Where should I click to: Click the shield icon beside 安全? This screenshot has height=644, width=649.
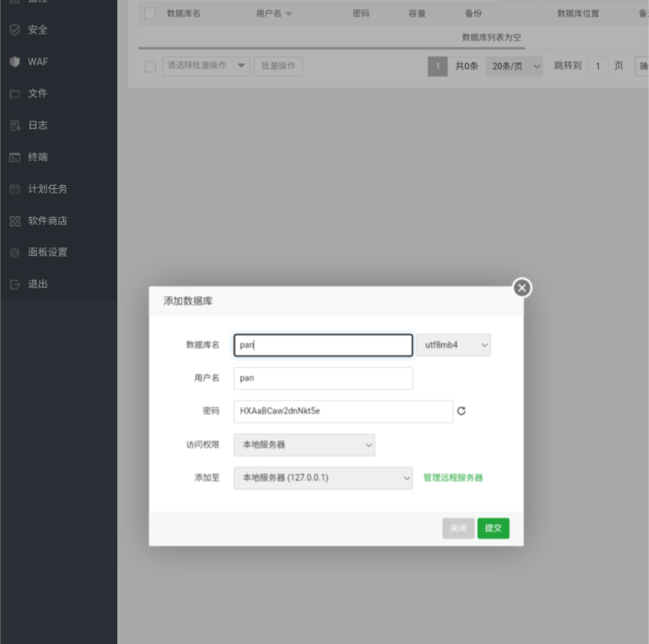pos(14,30)
